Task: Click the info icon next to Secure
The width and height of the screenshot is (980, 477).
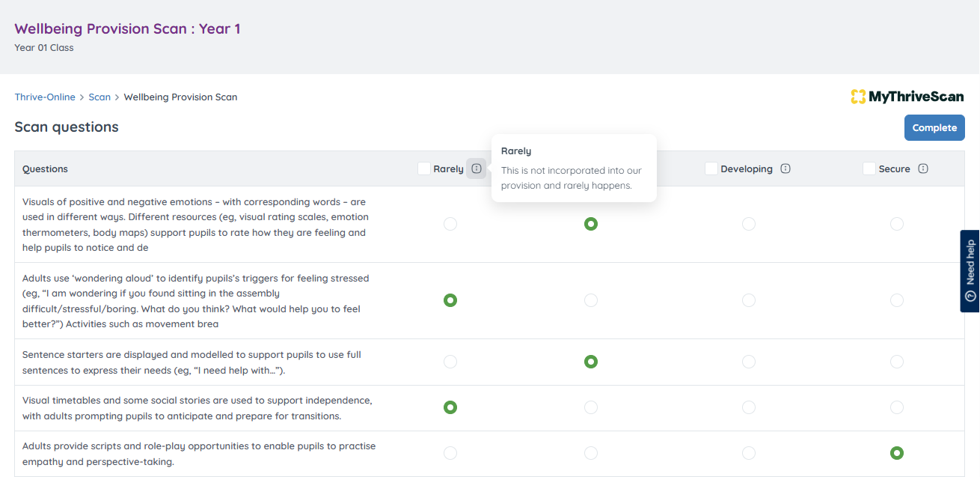Action: coord(922,168)
